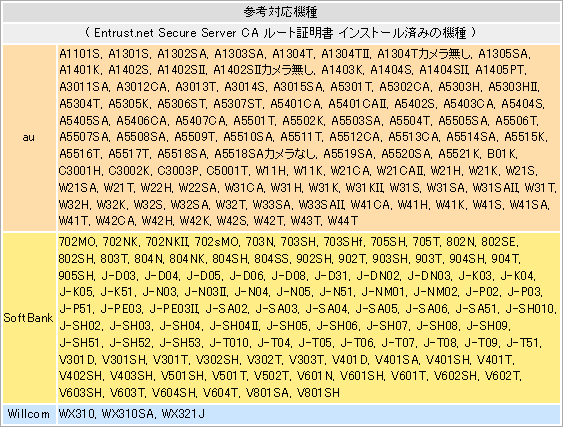Select model A1101S in the au list
Viewport: 563px width, 427px height.
(79, 54)
